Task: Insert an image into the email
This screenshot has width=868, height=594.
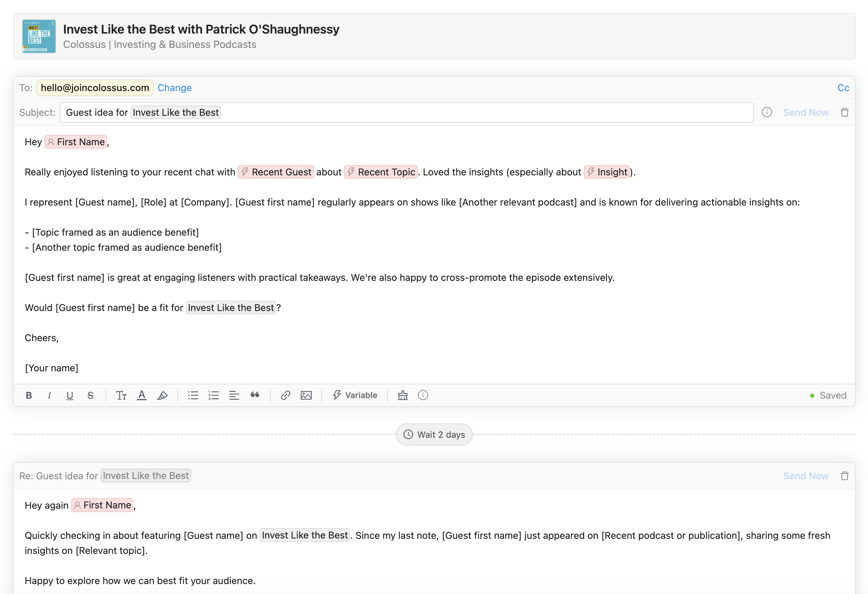Action: (x=306, y=395)
